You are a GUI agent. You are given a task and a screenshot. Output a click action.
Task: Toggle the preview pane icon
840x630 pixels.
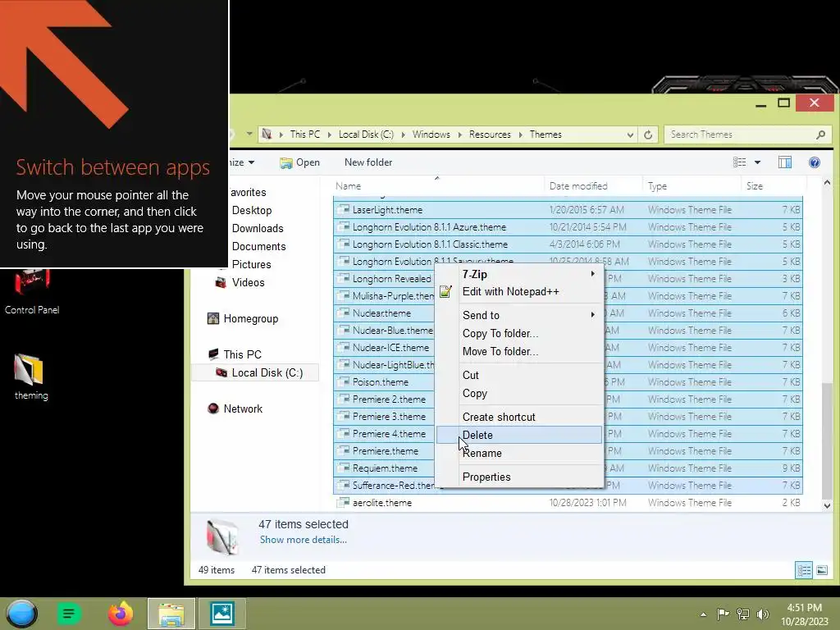[x=785, y=162]
